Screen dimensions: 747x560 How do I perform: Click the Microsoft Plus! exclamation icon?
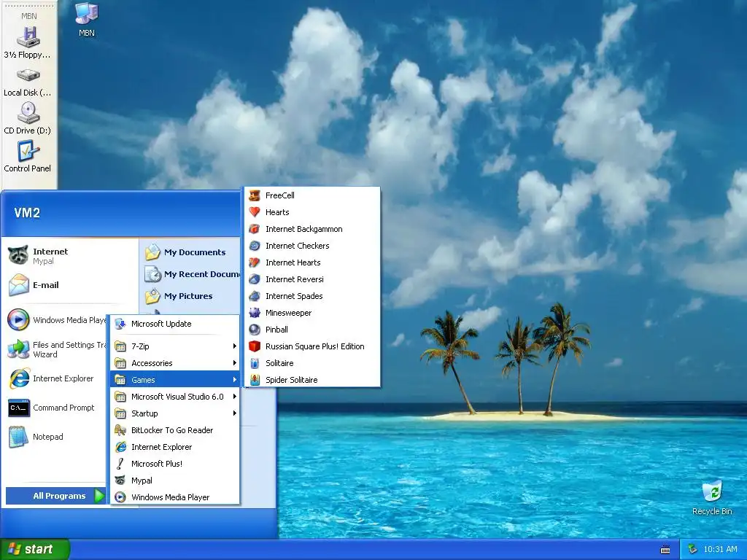[120, 463]
